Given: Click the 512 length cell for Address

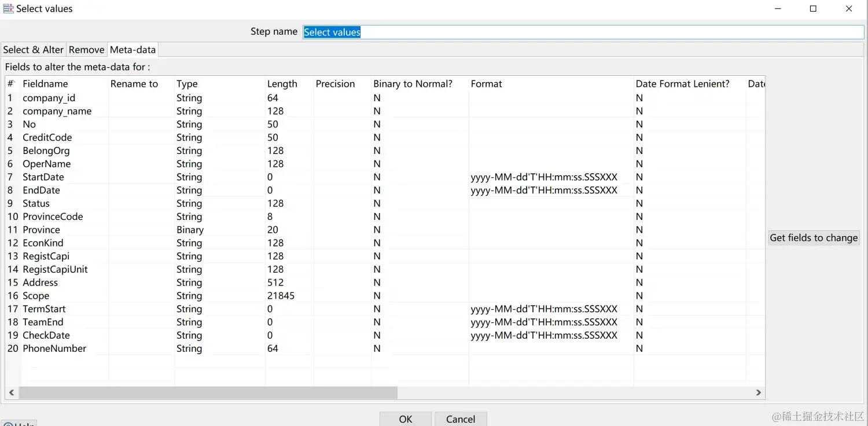Looking at the screenshot, I should click(289, 282).
